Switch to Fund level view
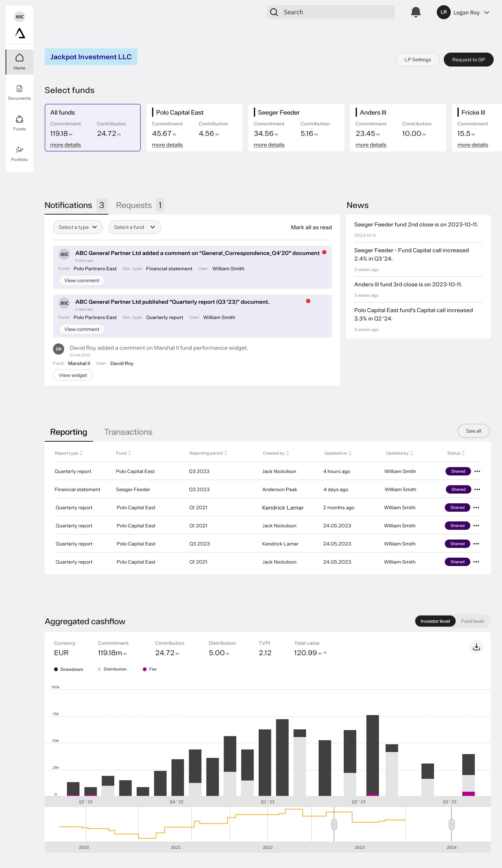 472,621
